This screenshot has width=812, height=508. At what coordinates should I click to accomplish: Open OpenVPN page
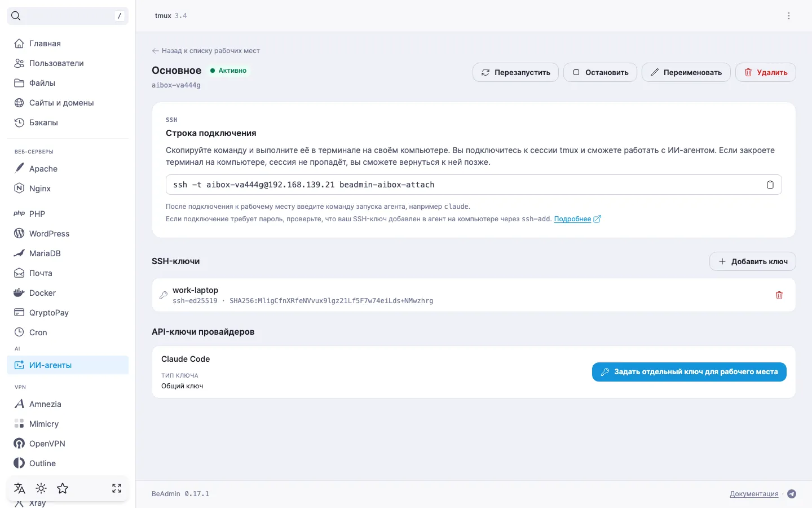click(x=68, y=444)
